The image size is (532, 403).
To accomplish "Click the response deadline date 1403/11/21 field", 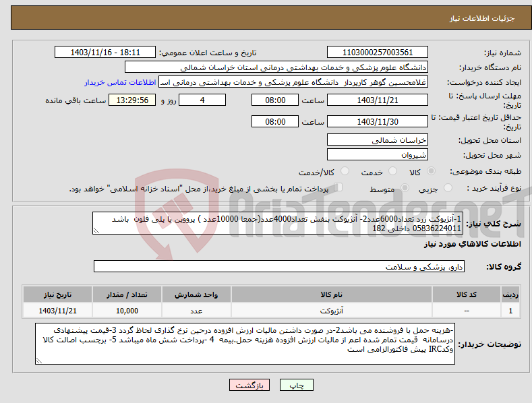I will tap(378, 100).
